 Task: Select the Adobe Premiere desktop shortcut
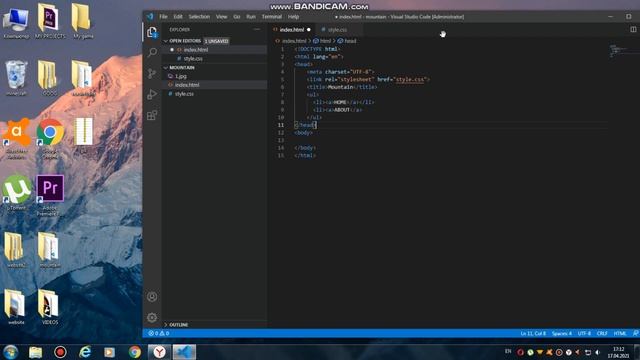click(x=50, y=195)
